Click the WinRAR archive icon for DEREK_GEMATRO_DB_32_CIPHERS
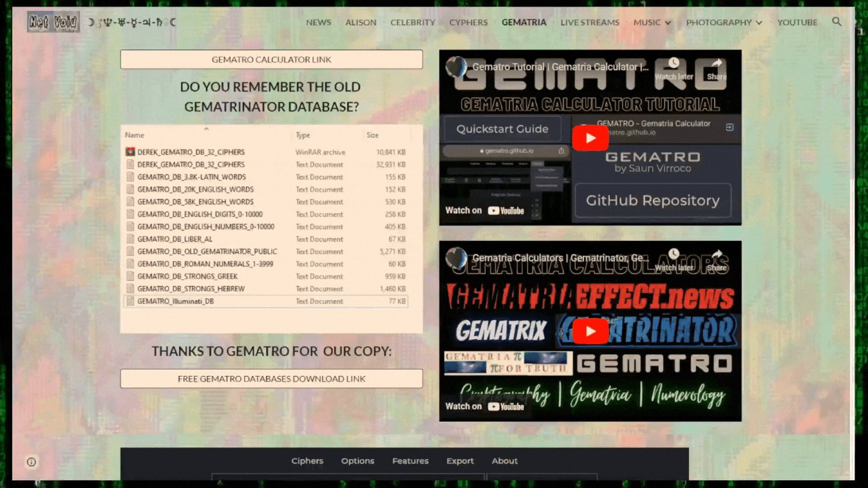This screenshot has width=868, height=488. tap(130, 152)
